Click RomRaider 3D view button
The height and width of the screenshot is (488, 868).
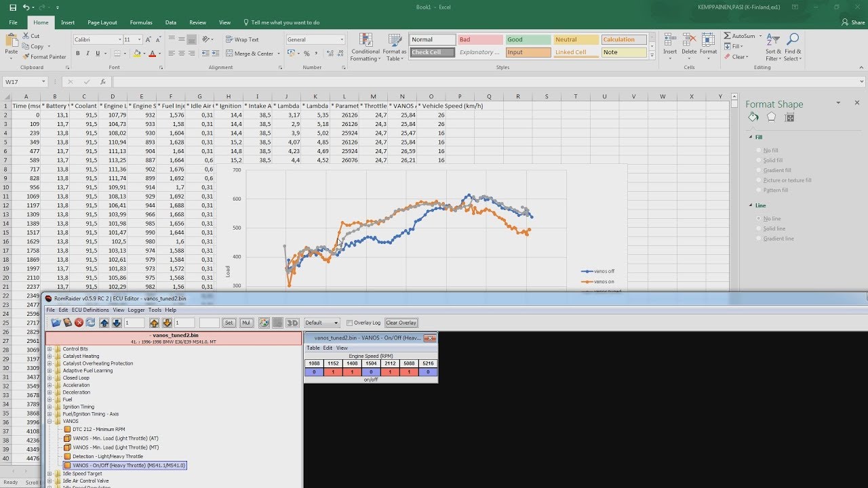(292, 323)
